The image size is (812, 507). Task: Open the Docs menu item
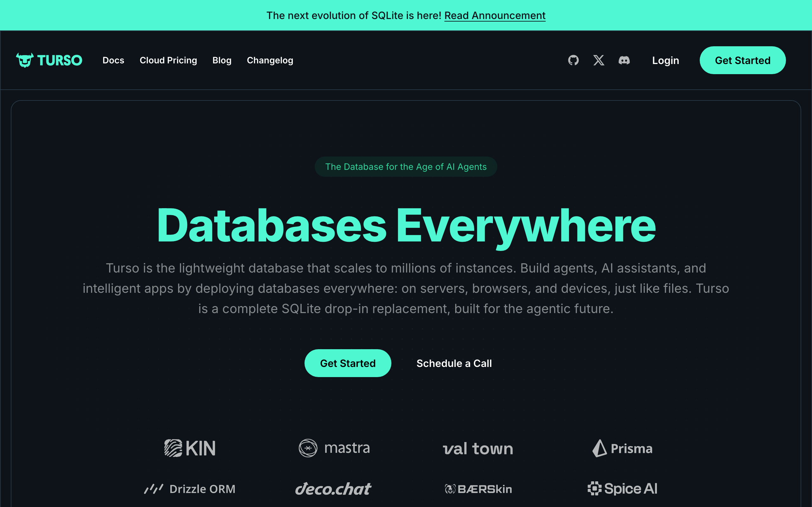[114, 60]
